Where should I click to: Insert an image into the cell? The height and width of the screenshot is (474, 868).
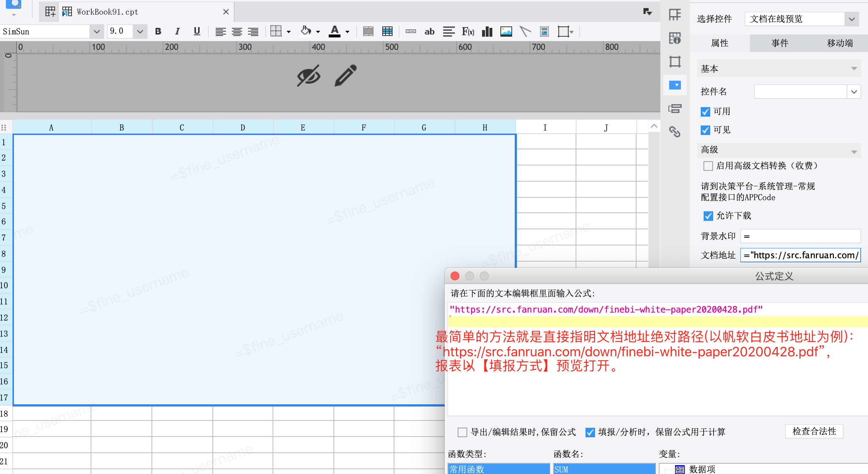click(x=506, y=32)
